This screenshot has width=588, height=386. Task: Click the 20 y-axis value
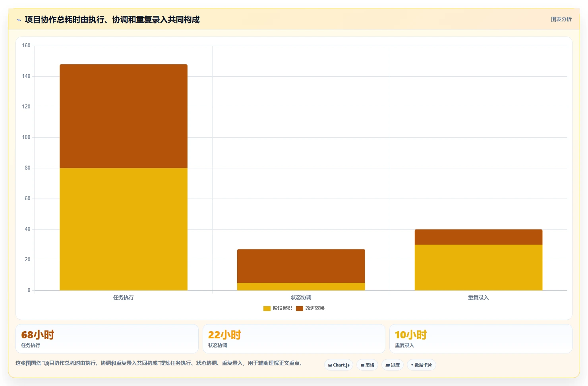27,260
